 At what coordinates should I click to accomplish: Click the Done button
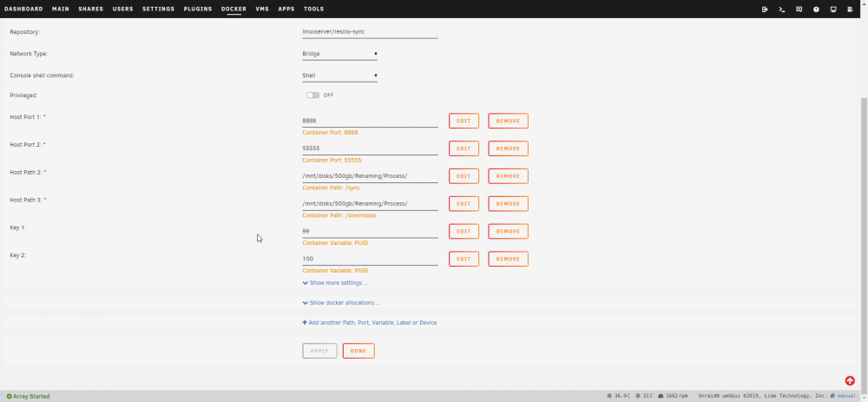coord(358,351)
